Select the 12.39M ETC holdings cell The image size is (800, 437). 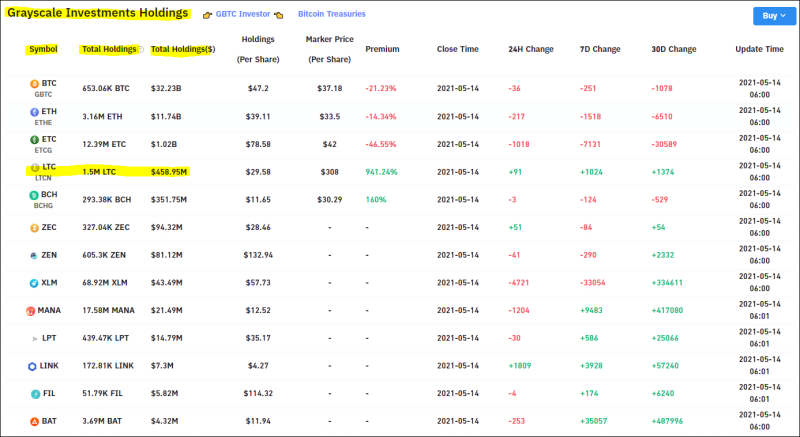pyautogui.click(x=104, y=144)
